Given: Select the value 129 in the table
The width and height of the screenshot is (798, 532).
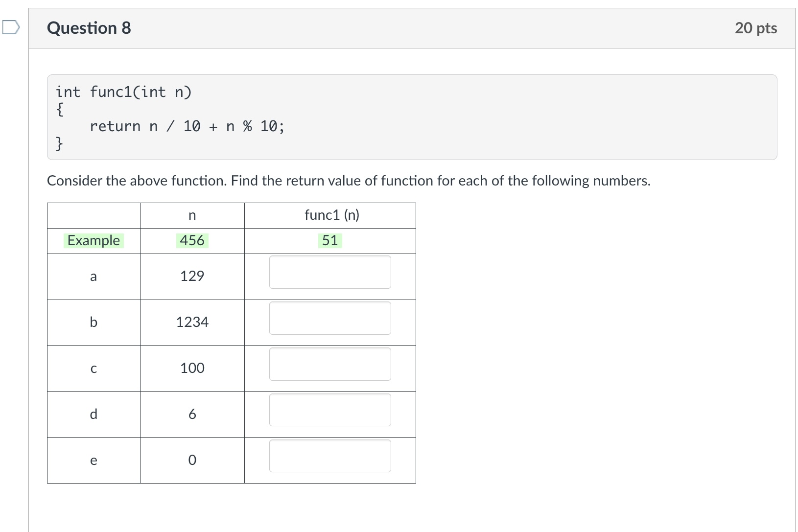Looking at the screenshot, I should [192, 277].
